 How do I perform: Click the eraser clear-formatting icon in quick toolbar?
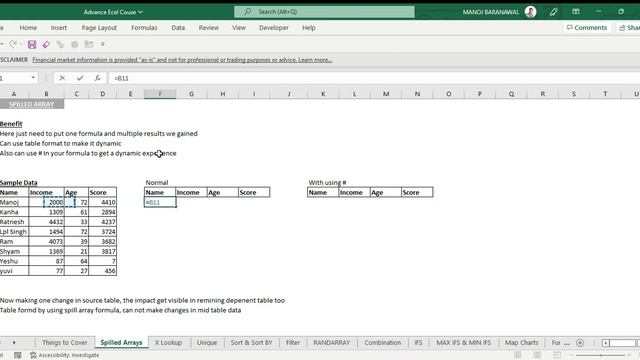coord(46,44)
